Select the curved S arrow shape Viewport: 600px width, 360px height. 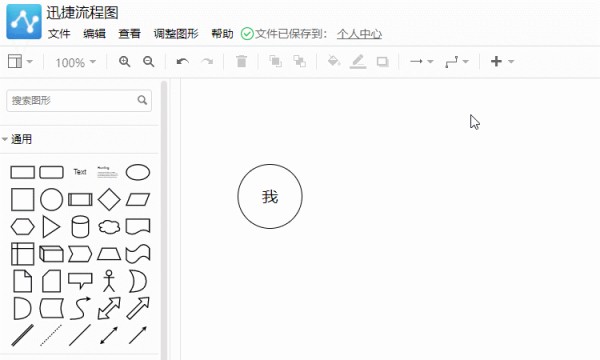pos(80,308)
